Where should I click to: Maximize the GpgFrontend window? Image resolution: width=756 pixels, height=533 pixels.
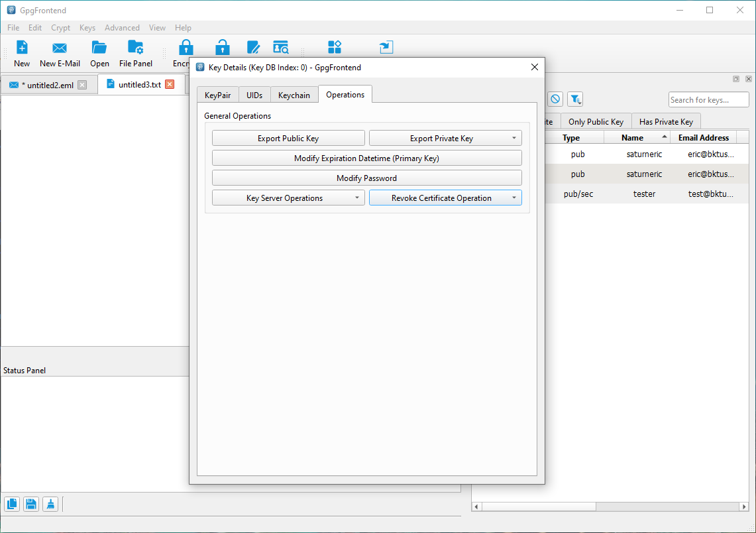(709, 10)
